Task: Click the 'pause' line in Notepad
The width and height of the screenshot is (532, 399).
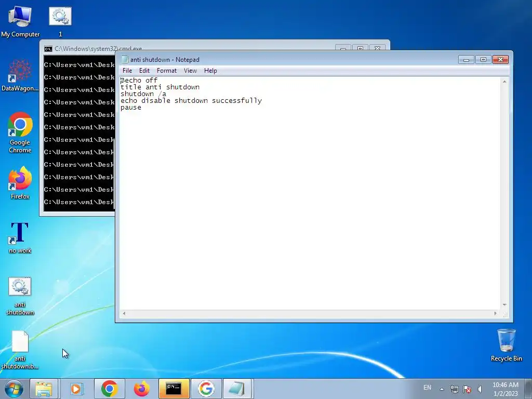Action: point(131,108)
